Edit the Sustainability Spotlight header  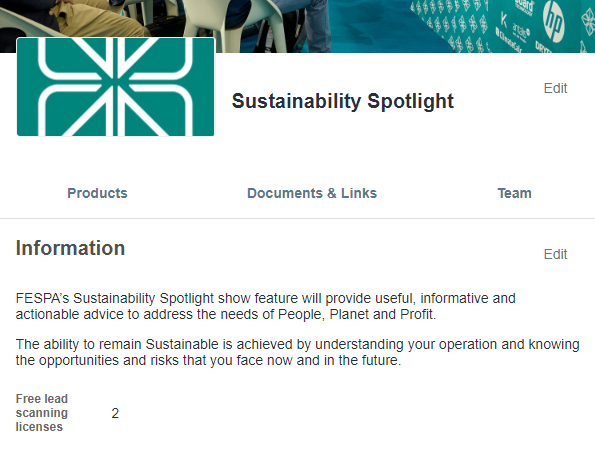click(555, 88)
